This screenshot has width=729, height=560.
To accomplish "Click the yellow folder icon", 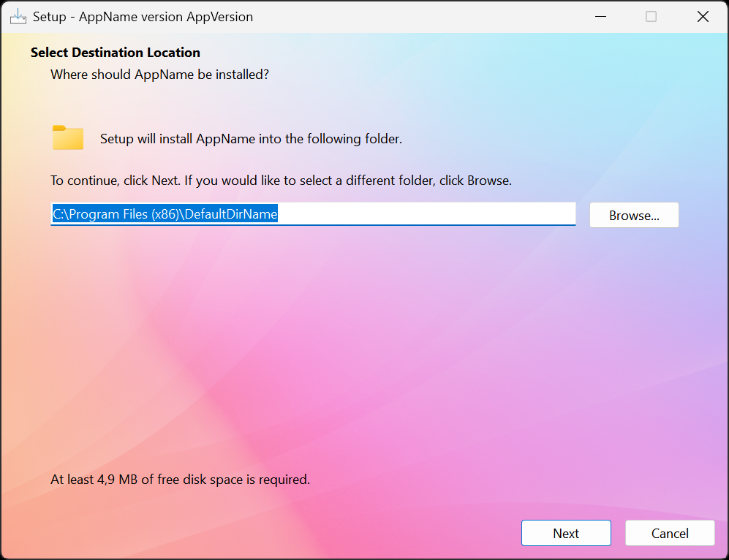I will pos(68,138).
